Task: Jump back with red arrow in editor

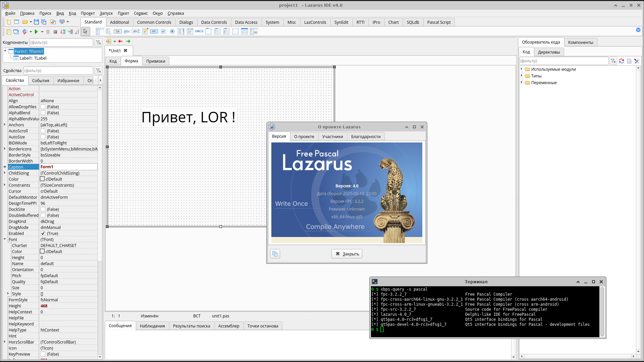Action: pyautogui.click(x=120, y=41)
